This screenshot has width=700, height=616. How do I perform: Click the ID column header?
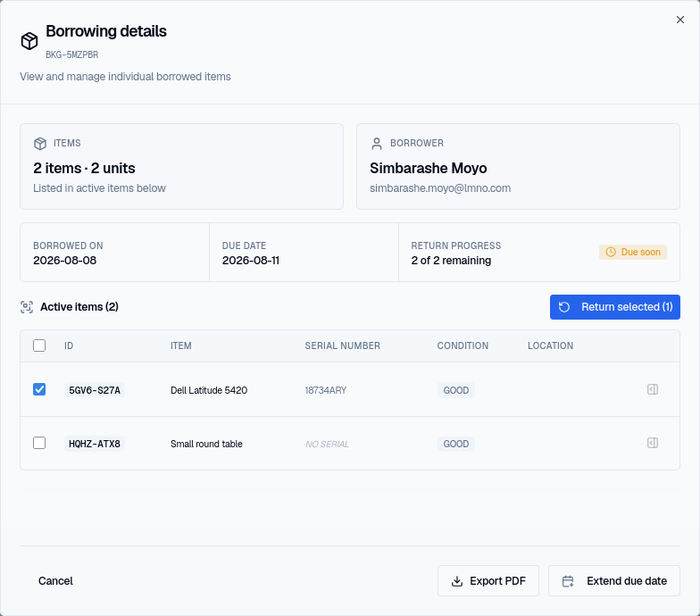68,345
